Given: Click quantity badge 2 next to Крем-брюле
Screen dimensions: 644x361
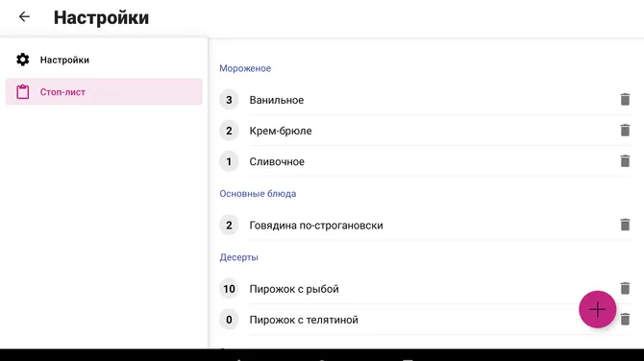Looking at the screenshot, I should (x=229, y=131).
